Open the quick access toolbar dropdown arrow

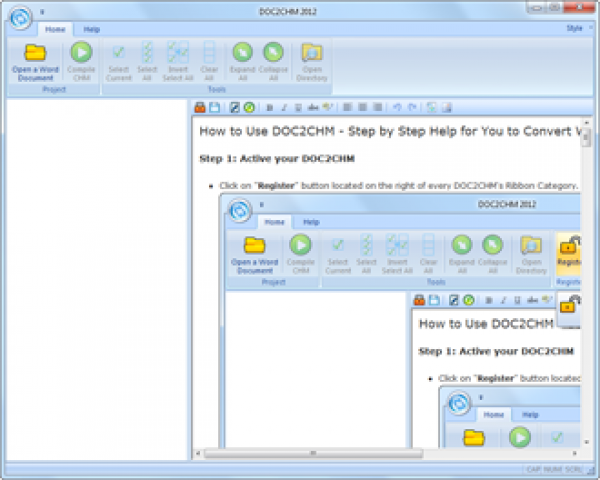(42, 12)
